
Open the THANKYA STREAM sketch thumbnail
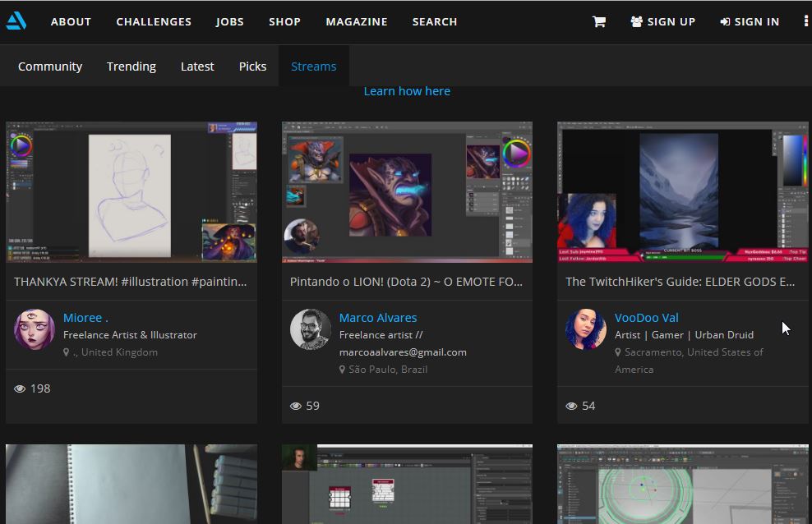pos(131,192)
